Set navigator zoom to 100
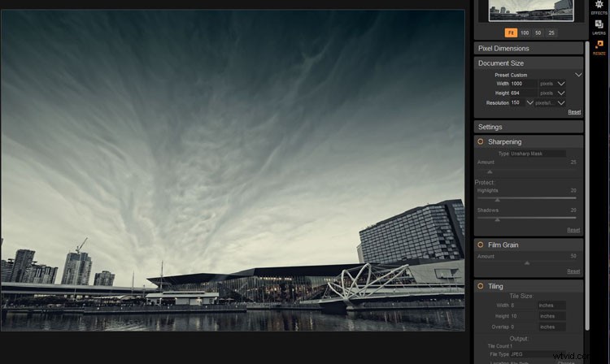The image size is (610, 364). pyautogui.click(x=525, y=32)
